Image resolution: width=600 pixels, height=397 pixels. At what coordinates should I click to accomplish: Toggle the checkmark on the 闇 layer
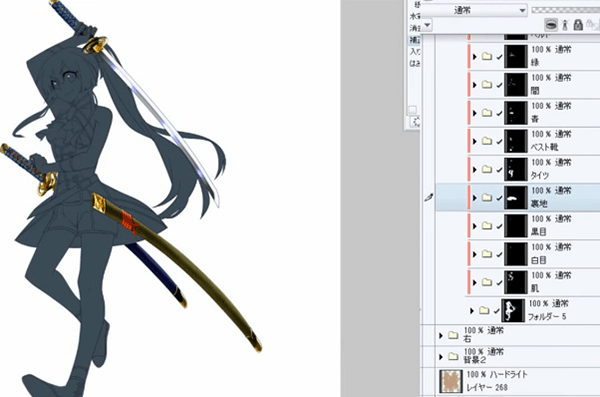(499, 85)
